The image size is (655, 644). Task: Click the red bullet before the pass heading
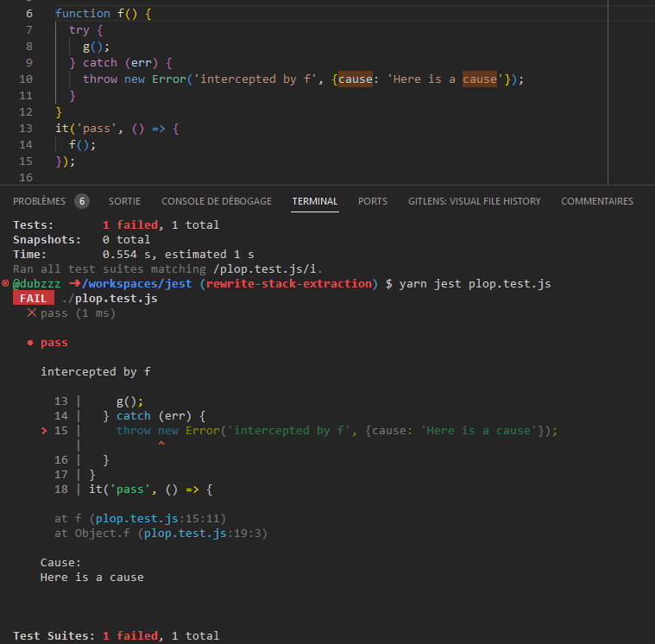31,343
